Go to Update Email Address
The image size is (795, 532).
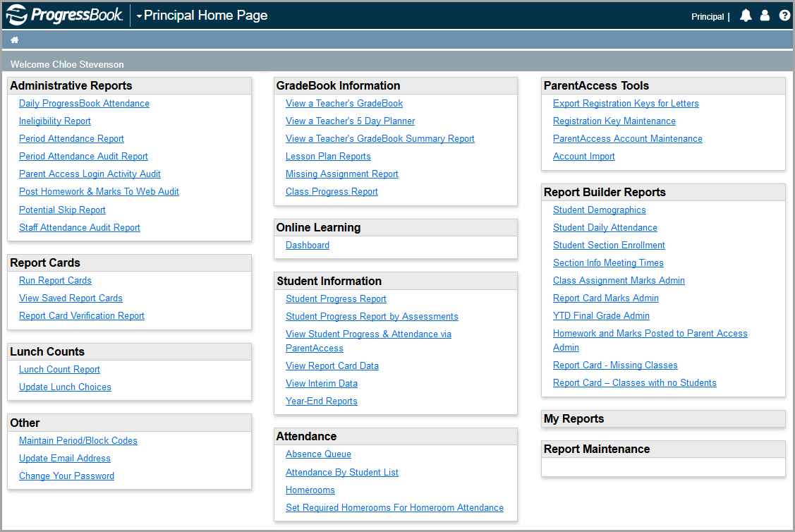coord(64,459)
